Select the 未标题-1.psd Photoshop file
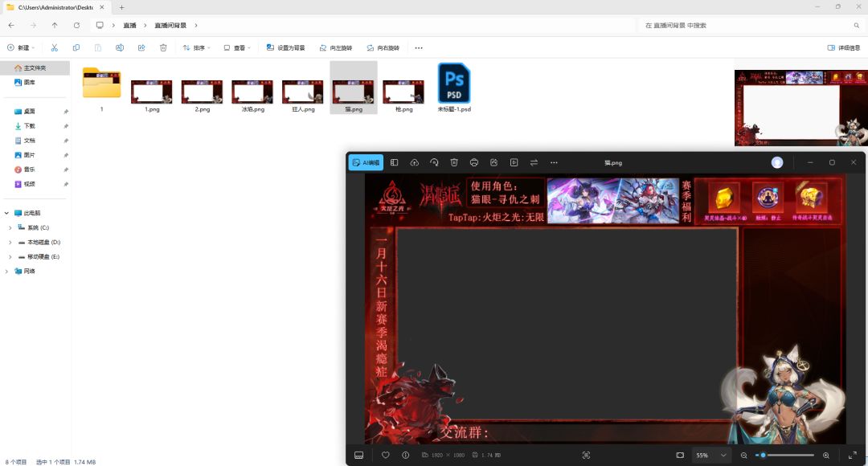868x466 pixels. click(454, 88)
